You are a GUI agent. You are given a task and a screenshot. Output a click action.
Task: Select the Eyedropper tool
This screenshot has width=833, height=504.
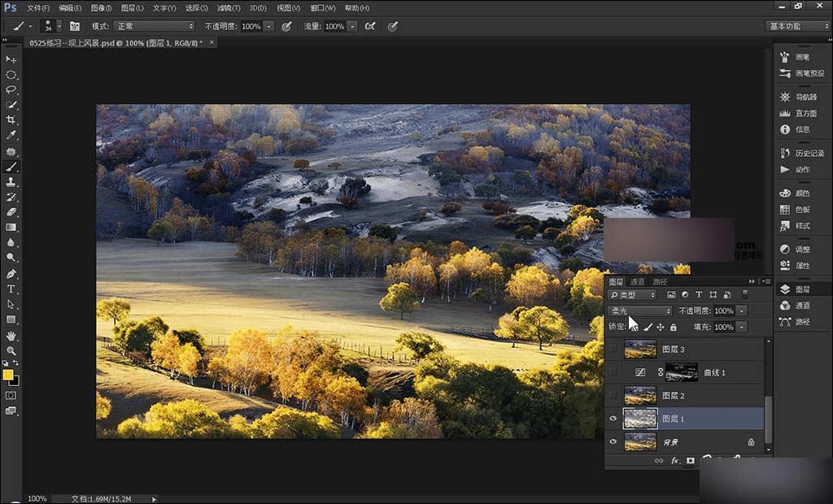(x=11, y=135)
